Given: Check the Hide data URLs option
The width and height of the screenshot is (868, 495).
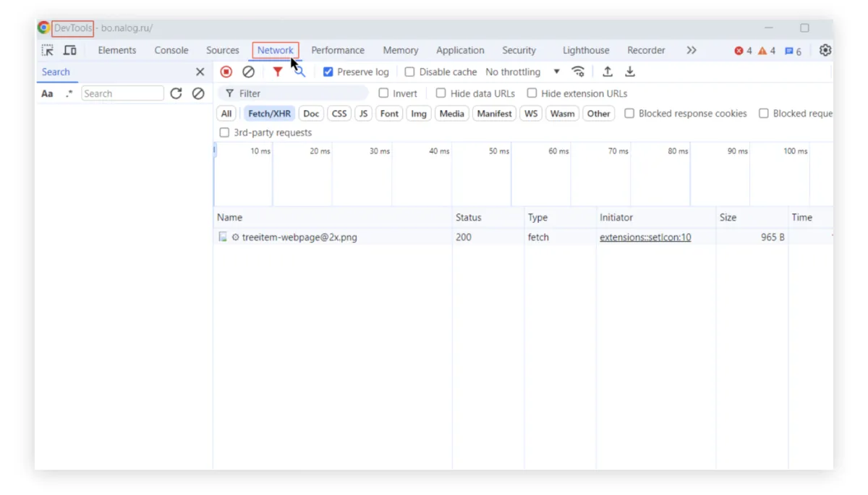Looking at the screenshot, I should pyautogui.click(x=441, y=93).
